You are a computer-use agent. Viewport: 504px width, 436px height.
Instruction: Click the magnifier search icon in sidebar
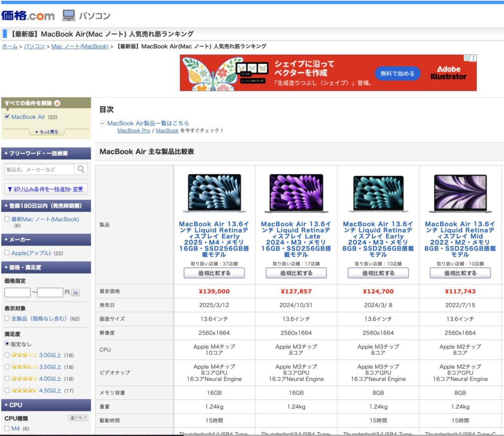tap(81, 169)
